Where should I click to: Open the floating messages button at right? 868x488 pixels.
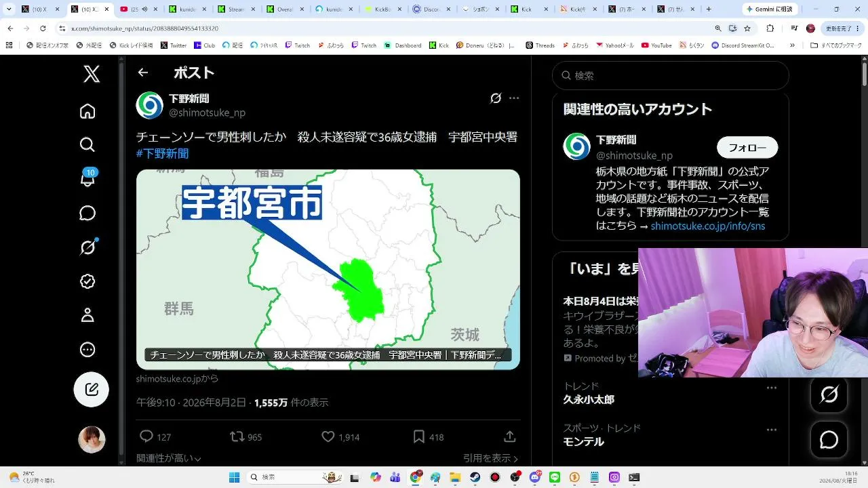click(829, 440)
